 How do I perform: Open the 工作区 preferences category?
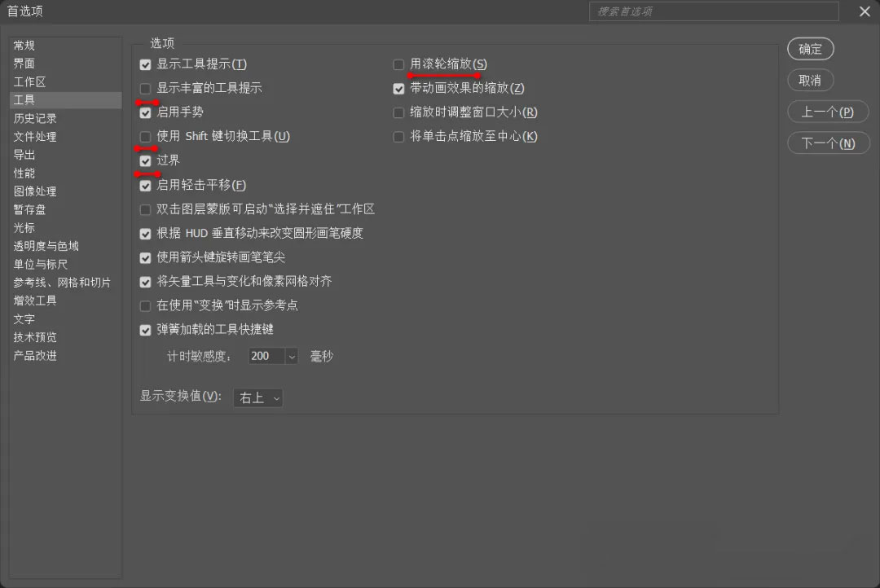tap(66, 82)
